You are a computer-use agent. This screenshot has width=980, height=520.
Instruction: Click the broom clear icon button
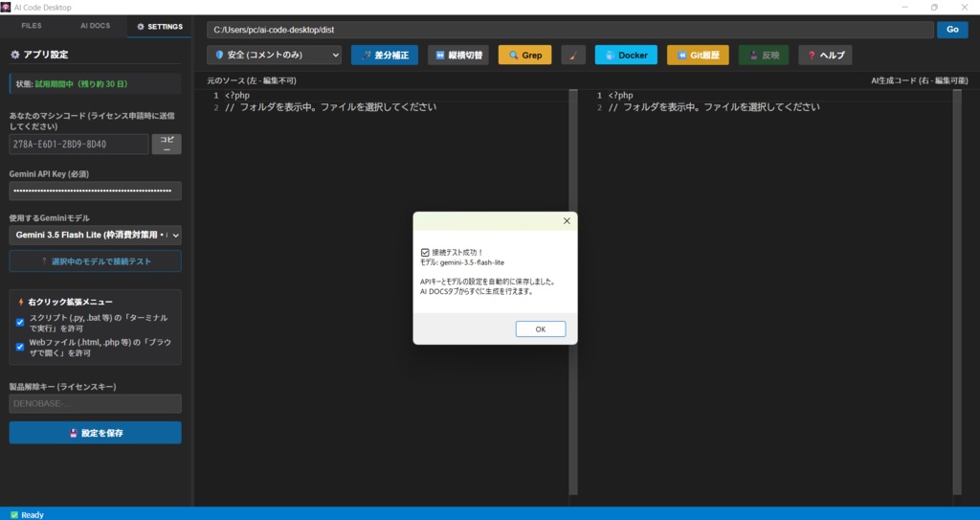click(x=573, y=56)
